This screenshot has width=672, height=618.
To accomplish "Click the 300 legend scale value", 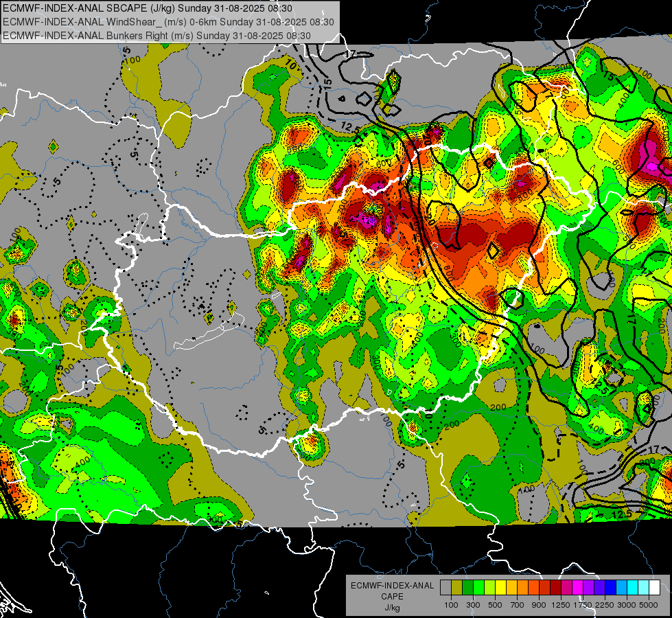I will (x=473, y=606).
